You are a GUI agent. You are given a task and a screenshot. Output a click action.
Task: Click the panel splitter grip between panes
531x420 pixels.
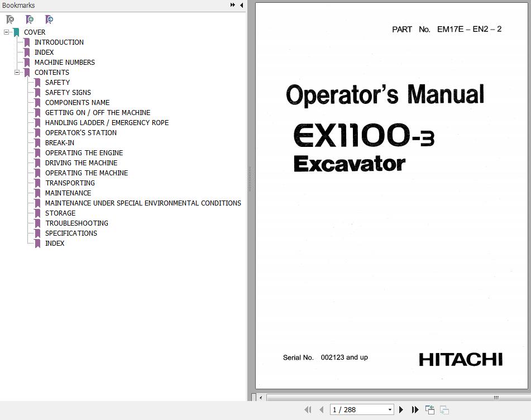tap(250, 179)
